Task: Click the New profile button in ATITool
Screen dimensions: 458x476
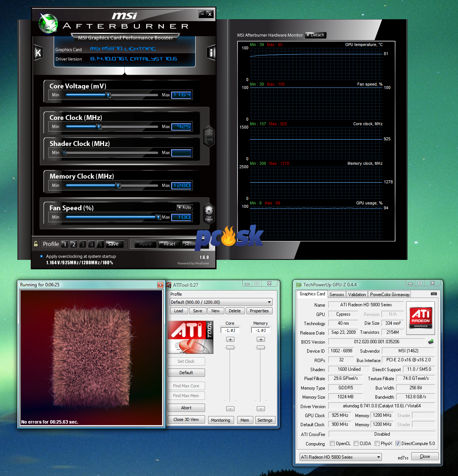Action: click(216, 311)
